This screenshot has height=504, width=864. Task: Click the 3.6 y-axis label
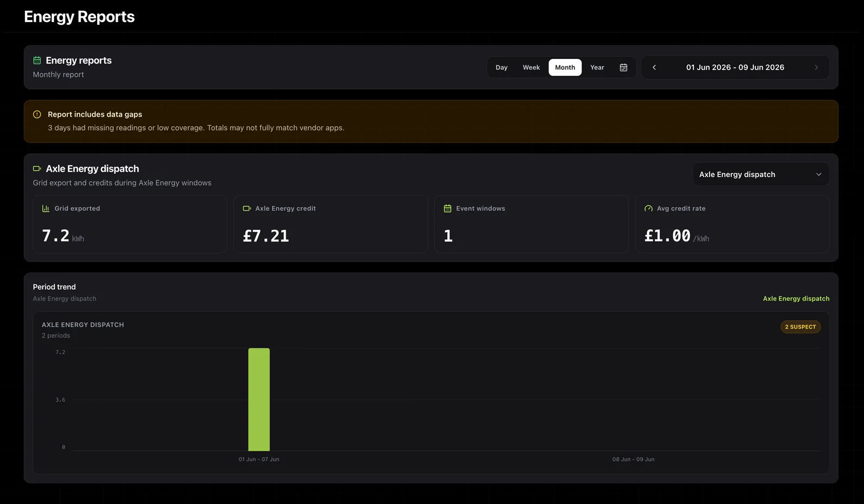[x=60, y=400]
